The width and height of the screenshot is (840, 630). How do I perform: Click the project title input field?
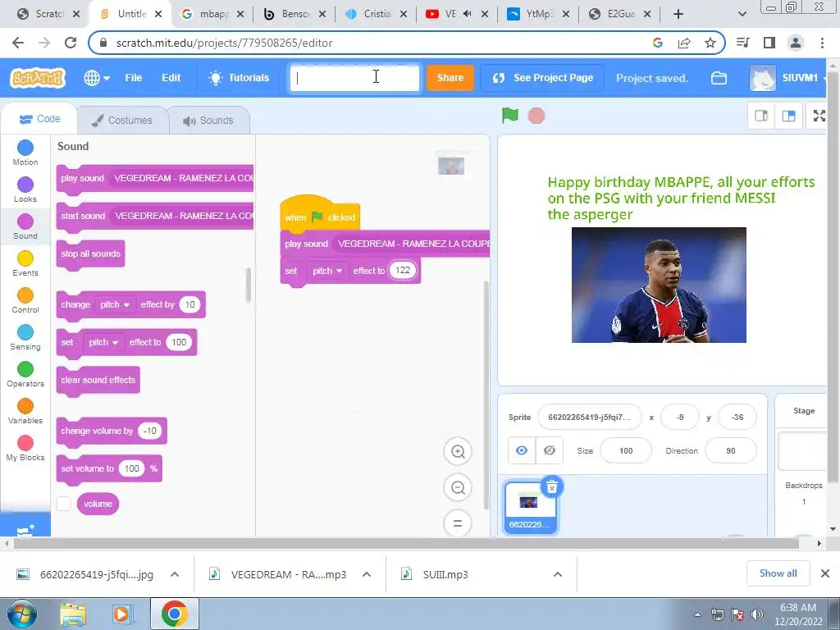point(354,78)
